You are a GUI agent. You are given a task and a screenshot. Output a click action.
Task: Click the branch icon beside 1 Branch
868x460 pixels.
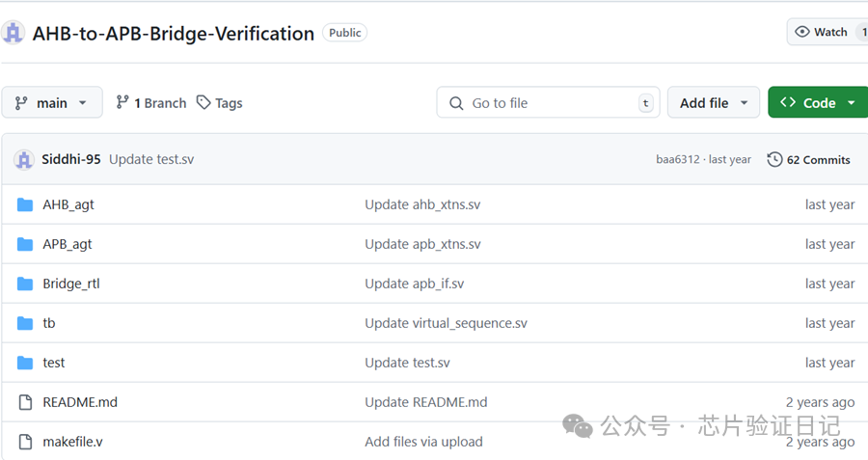tap(122, 102)
